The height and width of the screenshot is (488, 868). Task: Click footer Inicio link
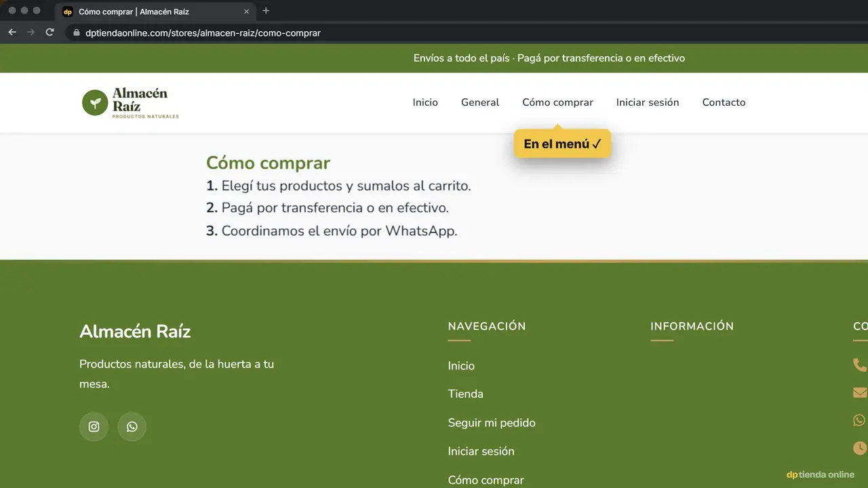pos(461,365)
